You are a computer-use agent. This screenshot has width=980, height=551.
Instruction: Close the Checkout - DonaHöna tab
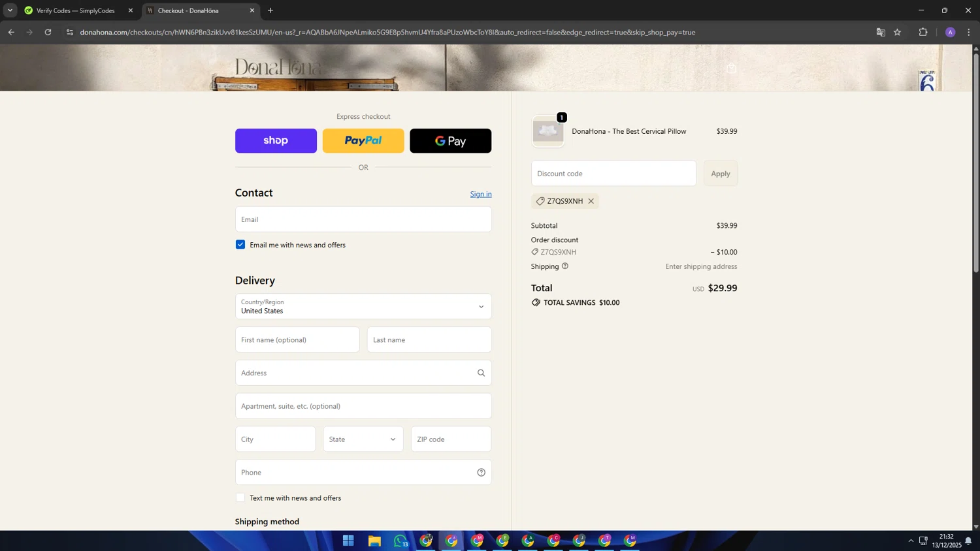(x=252, y=10)
